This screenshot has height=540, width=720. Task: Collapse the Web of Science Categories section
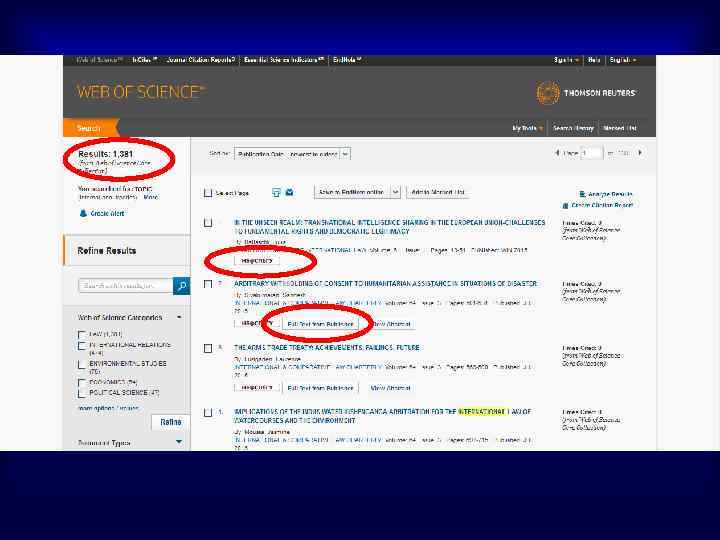(179, 317)
